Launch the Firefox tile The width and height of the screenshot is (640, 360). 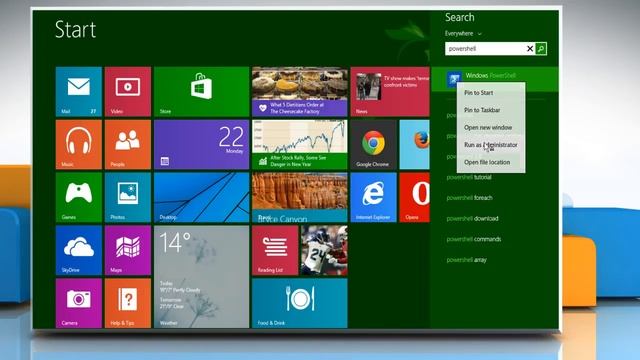415,144
